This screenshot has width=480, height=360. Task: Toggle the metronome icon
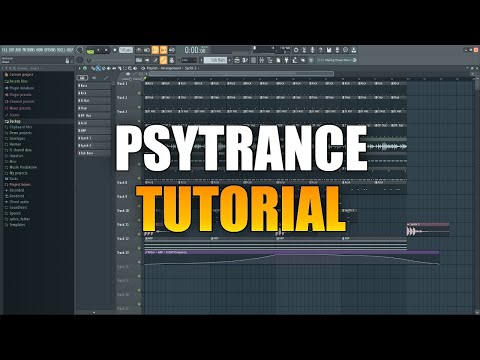[x=139, y=50]
